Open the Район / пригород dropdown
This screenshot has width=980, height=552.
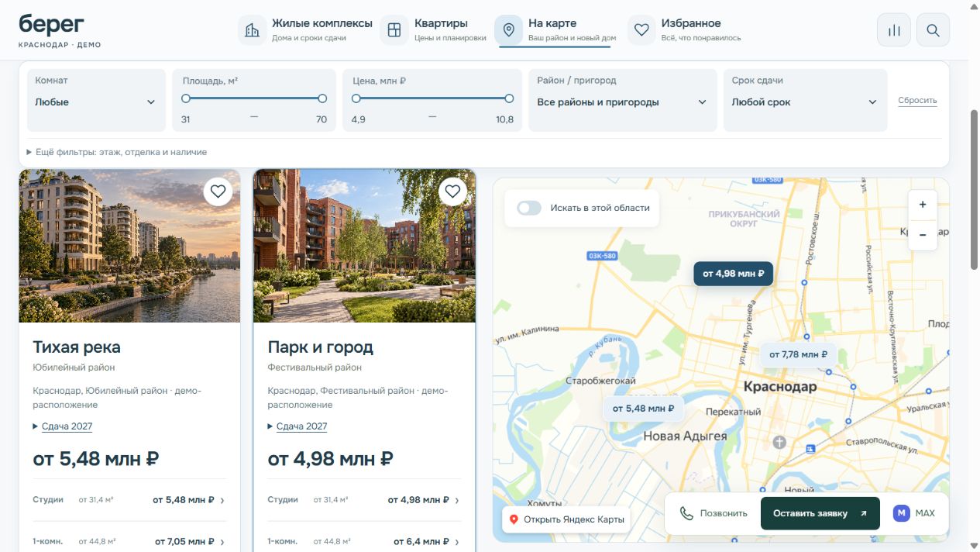click(623, 101)
